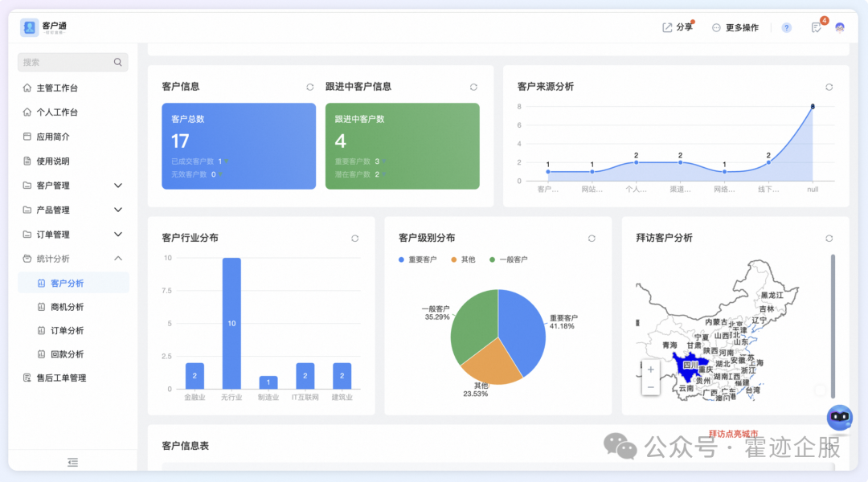This screenshot has height=482, width=868.
Task: Expand the 产品管理 menu chevron
Action: [x=118, y=210]
